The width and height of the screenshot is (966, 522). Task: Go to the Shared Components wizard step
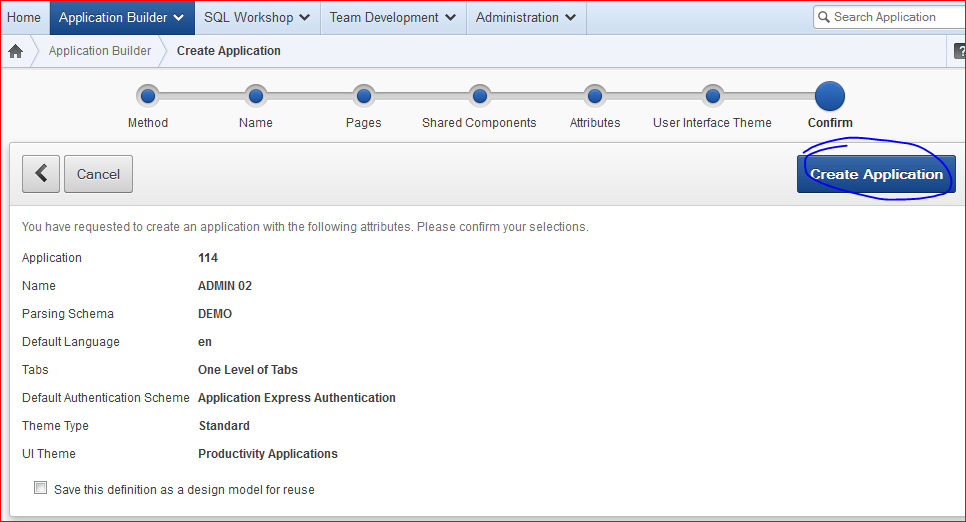pos(479,96)
